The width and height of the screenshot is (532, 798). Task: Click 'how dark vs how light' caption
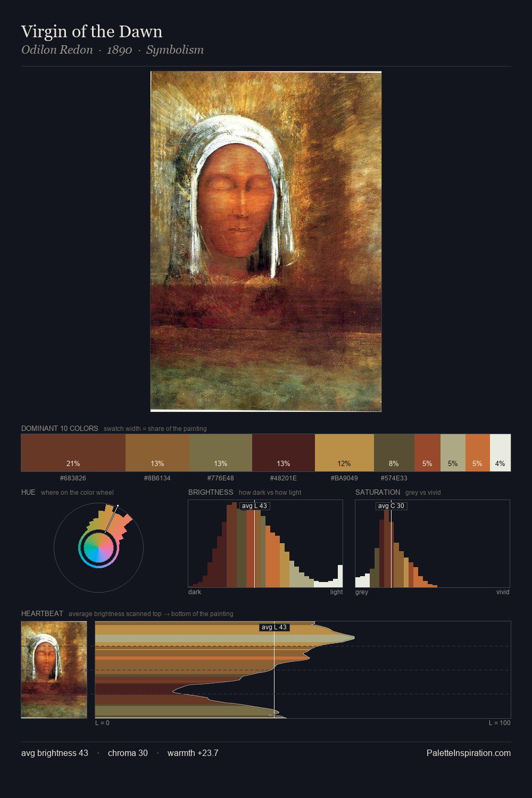tap(270, 493)
